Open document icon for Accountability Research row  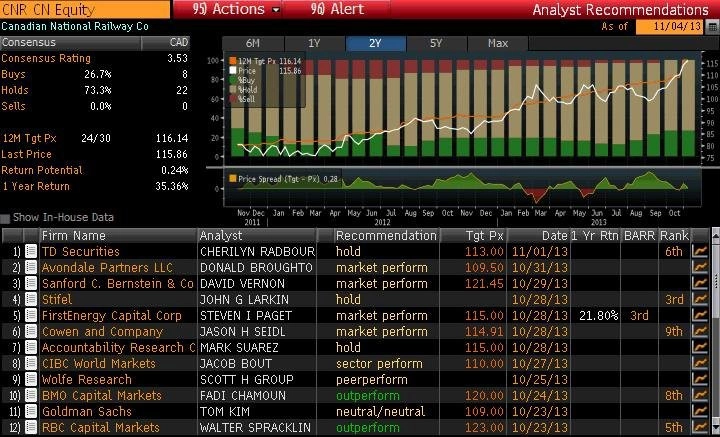pyautogui.click(x=31, y=347)
